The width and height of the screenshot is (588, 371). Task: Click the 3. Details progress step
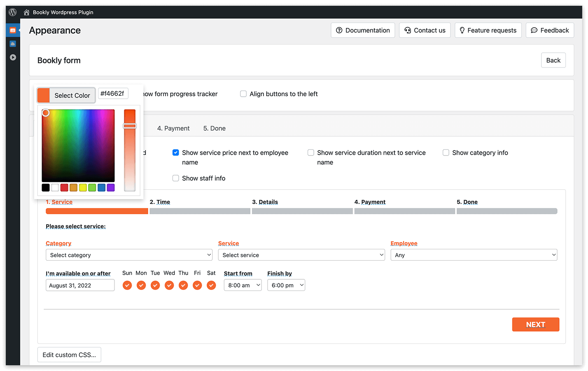pos(265,202)
